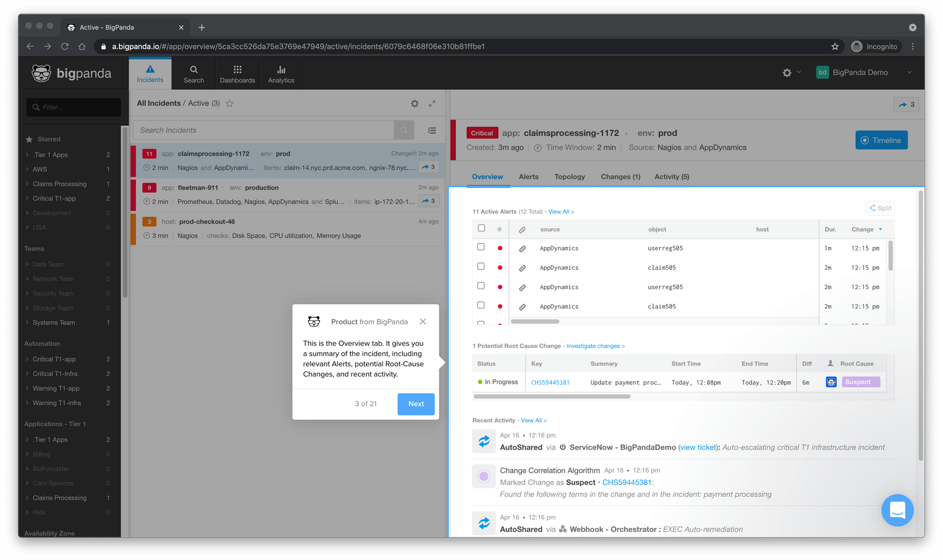Click Investigate changes link

pyautogui.click(x=596, y=346)
